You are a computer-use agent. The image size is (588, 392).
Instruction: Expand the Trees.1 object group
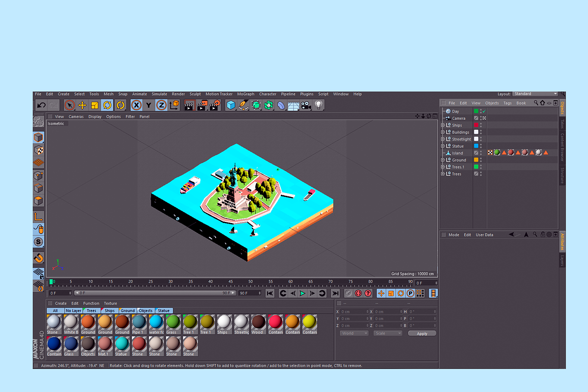coord(442,167)
